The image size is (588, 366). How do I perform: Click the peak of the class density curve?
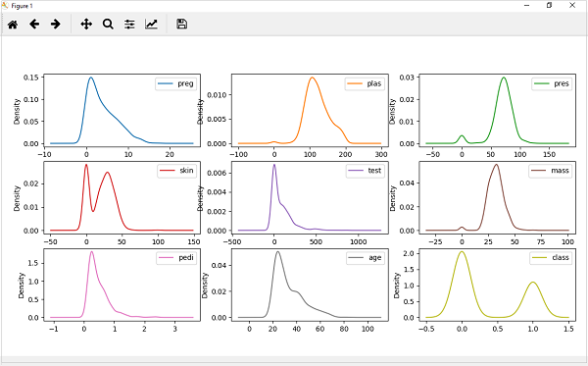(x=462, y=251)
